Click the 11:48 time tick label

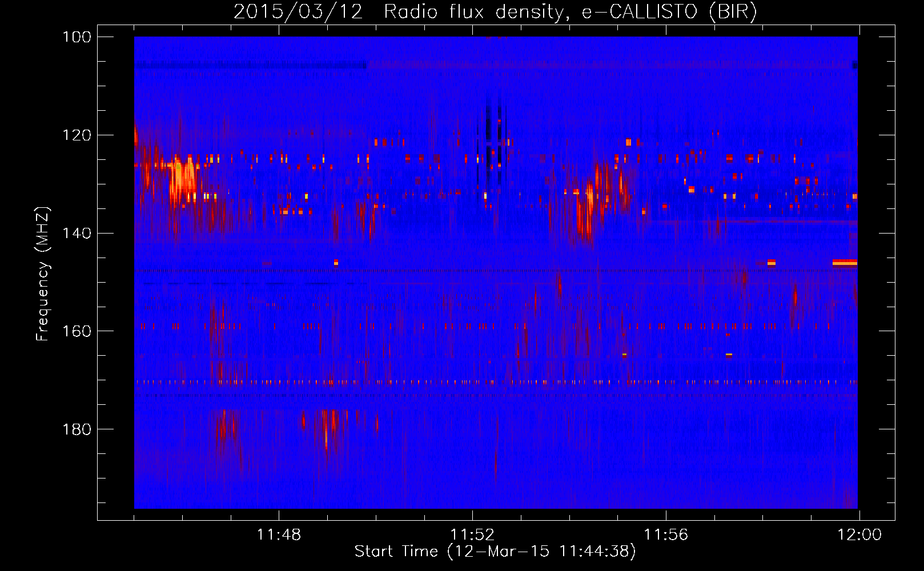click(279, 535)
